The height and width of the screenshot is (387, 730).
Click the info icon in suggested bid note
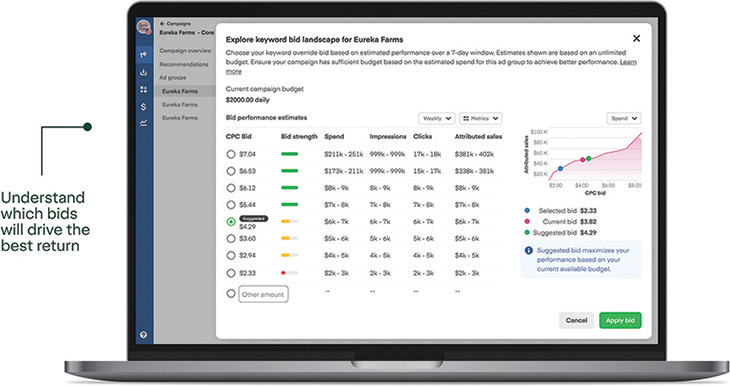point(528,251)
